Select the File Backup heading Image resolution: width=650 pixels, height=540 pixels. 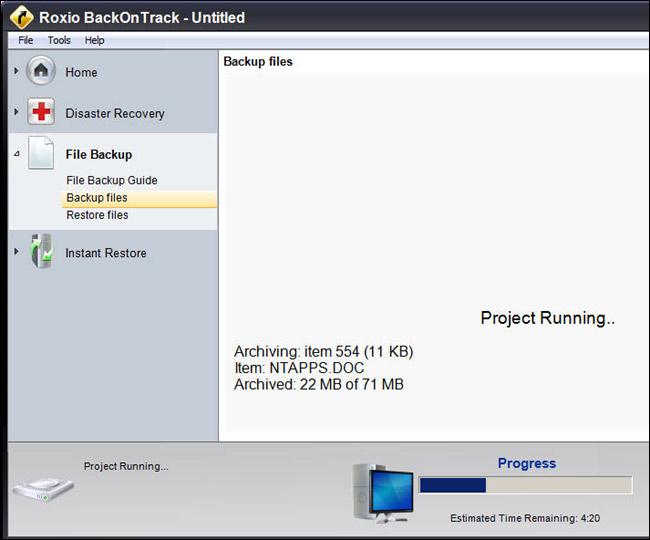pyautogui.click(x=99, y=155)
